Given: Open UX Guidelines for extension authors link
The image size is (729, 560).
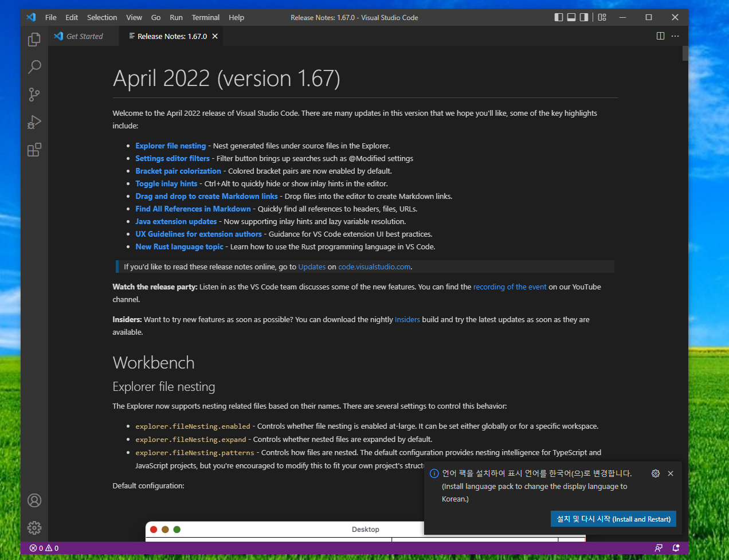Looking at the screenshot, I should (x=198, y=234).
